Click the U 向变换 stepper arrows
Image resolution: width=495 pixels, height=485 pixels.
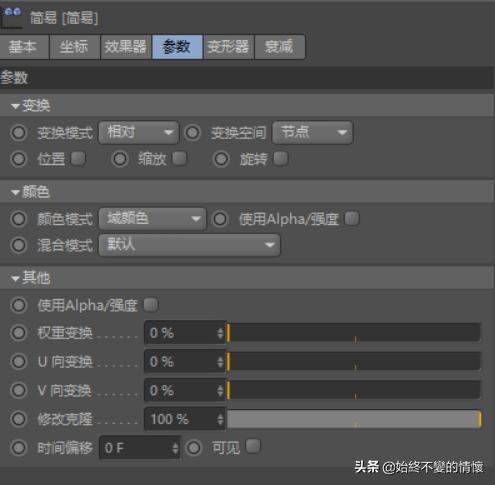tap(220, 362)
